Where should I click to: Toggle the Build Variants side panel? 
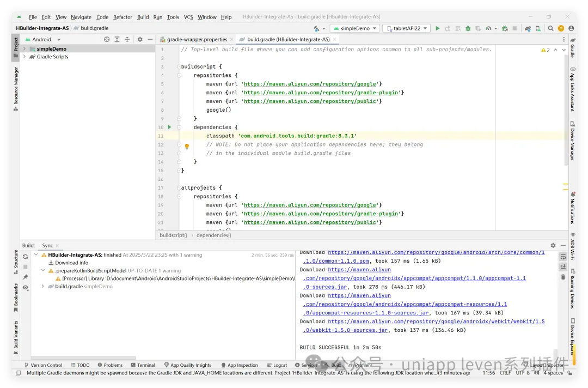[16, 337]
